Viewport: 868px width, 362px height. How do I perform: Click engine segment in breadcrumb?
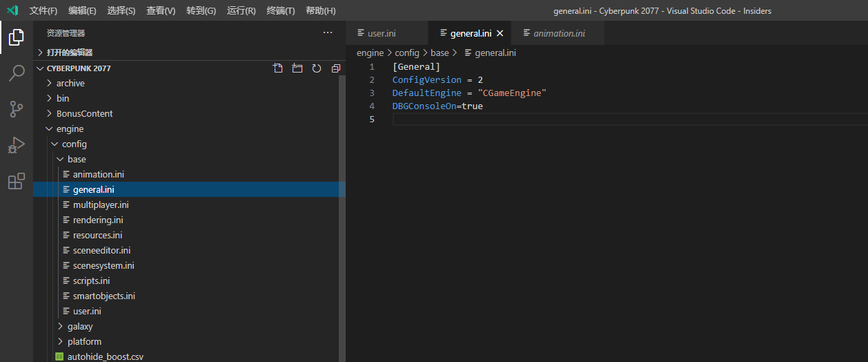point(370,53)
